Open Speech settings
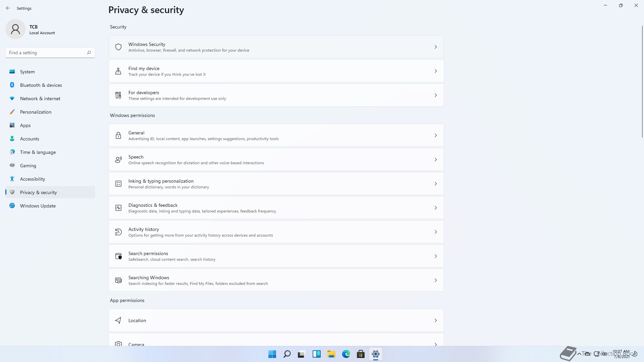This screenshot has height=362, width=644. point(276,160)
